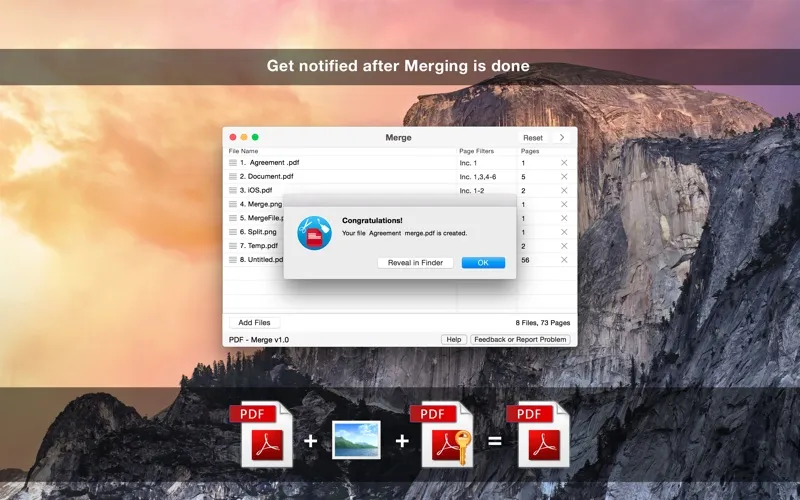The height and width of the screenshot is (500, 800).
Task: Click Add Files button
Action: (x=254, y=323)
